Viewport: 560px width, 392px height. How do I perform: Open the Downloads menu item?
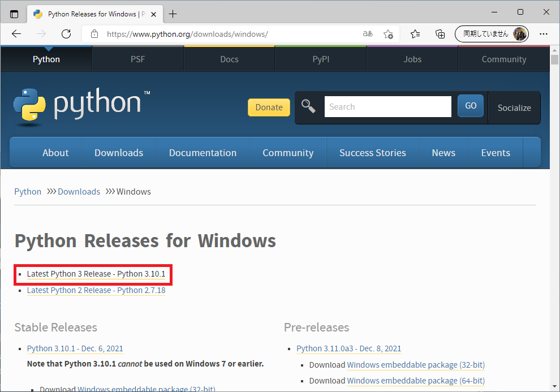[x=119, y=152]
